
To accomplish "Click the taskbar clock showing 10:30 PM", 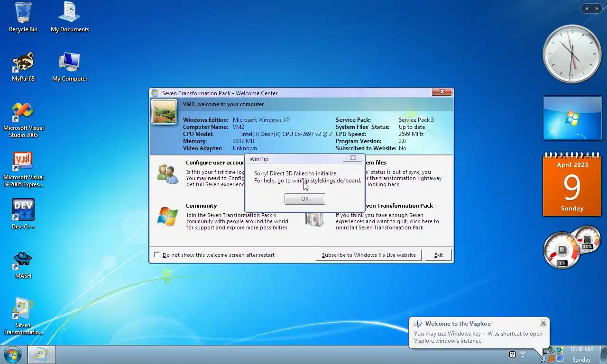I will coord(581,349).
